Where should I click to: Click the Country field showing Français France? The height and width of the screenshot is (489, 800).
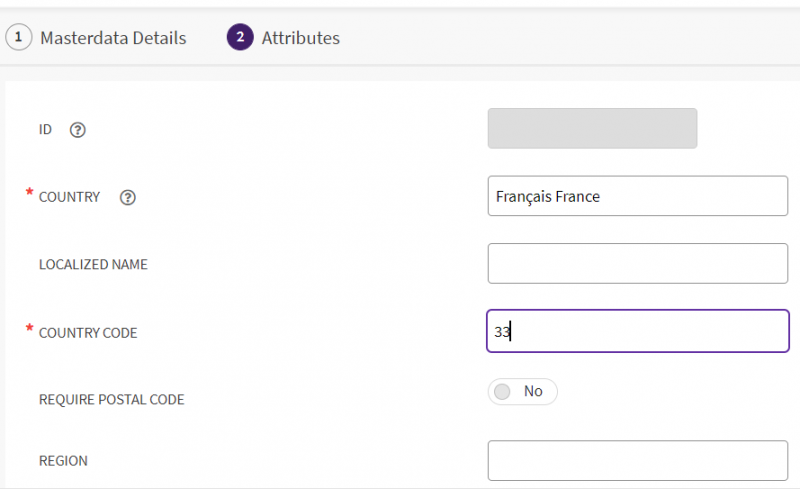pos(637,196)
